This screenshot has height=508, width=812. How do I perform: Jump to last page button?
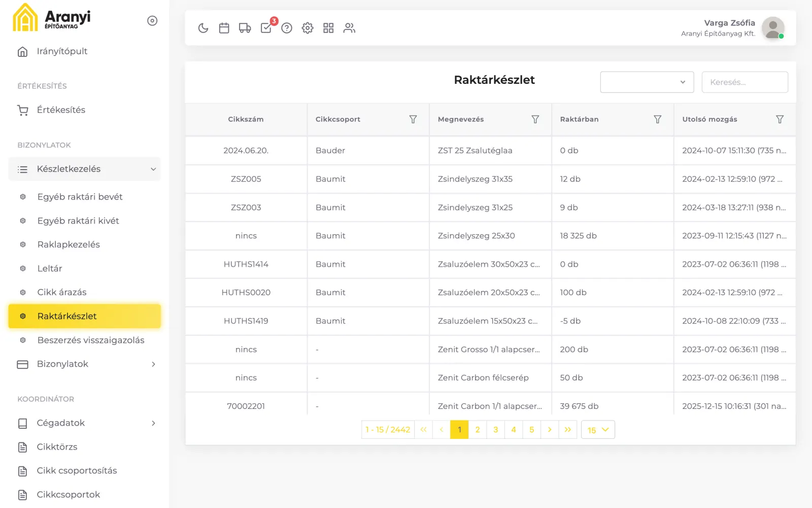[x=568, y=430]
